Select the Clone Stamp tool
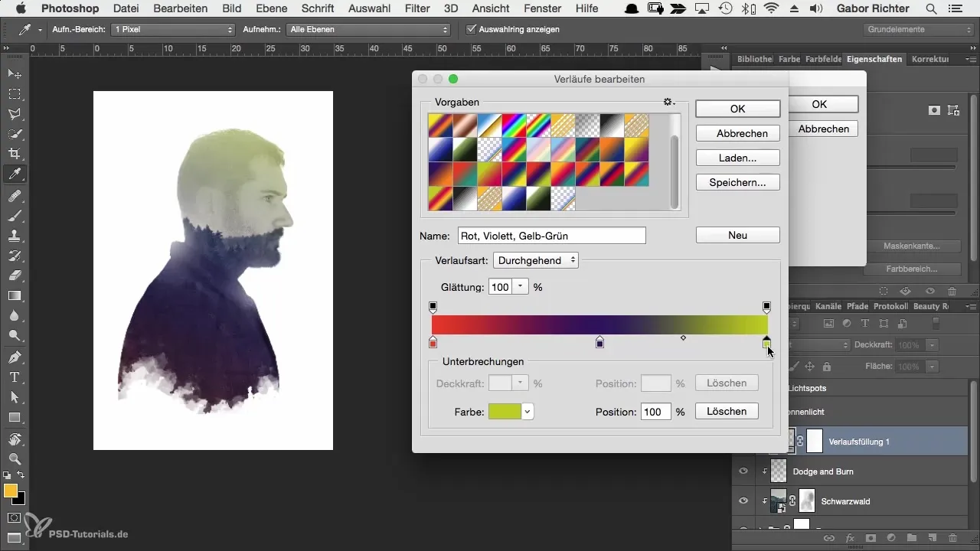Screen dimensions: 980x551 (15, 236)
